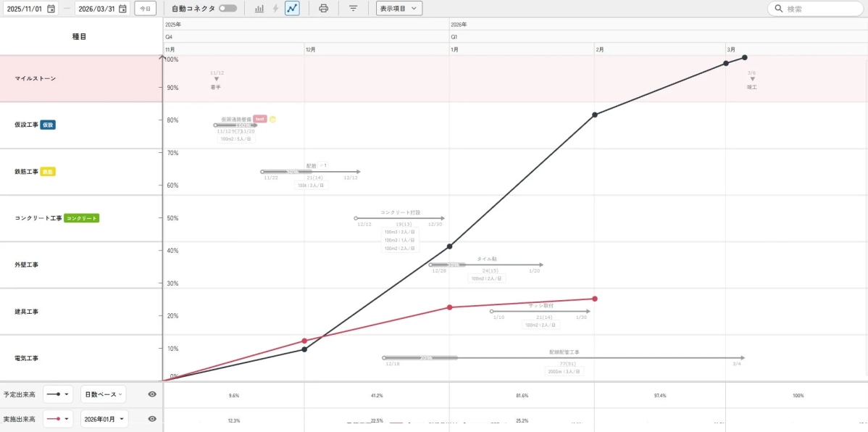Open the filter icon in toolbar
Image resolution: width=868 pixels, height=432 pixels.
(353, 9)
